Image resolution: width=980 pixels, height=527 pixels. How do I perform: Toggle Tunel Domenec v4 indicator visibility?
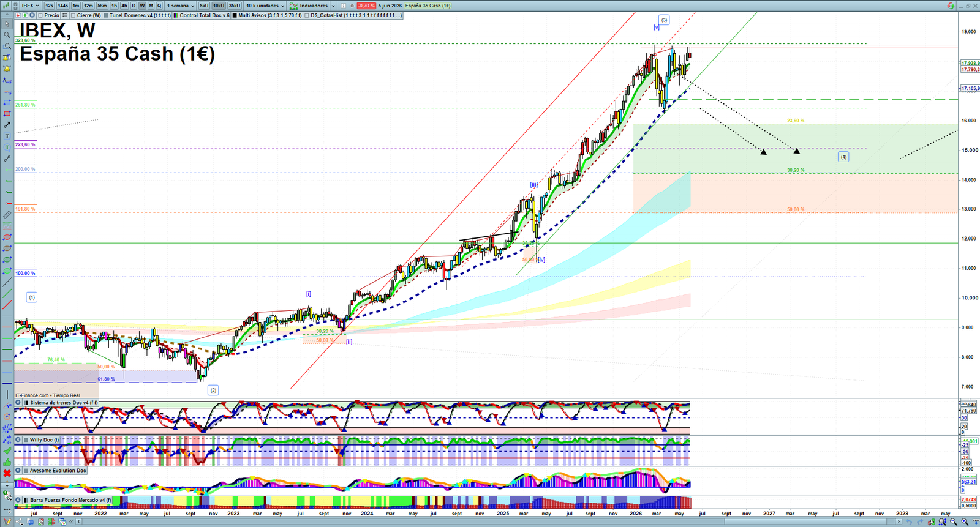click(106, 15)
